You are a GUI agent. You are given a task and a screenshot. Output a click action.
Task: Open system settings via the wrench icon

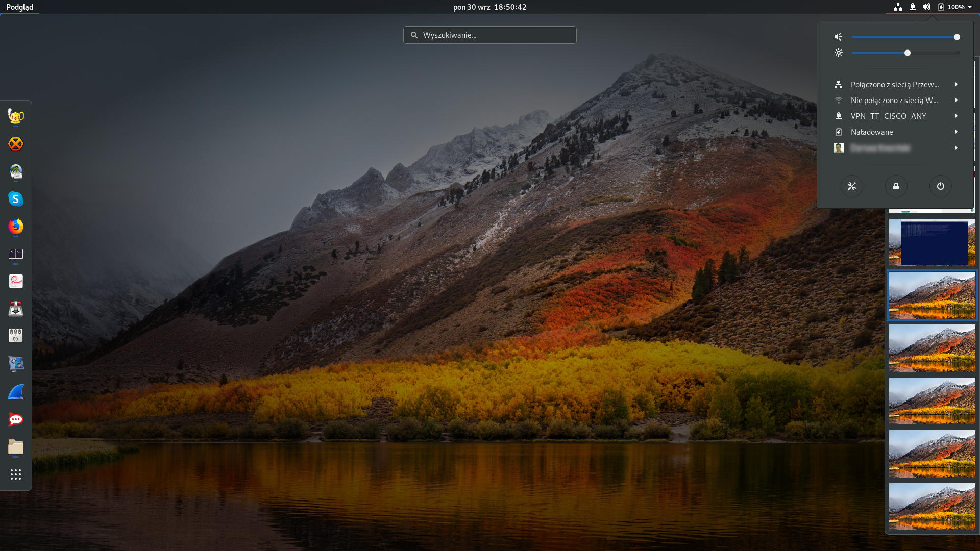coord(852,186)
